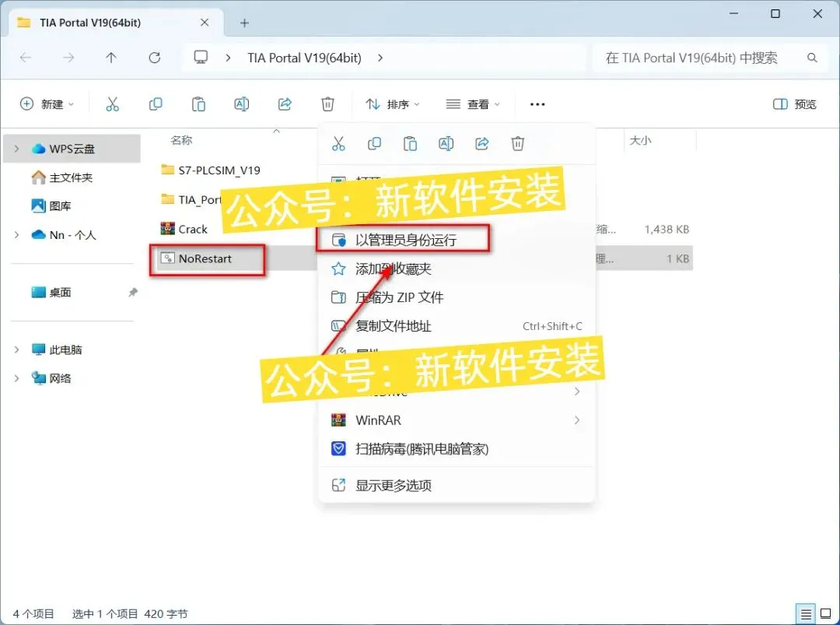Click the pin icon beside 桌面
Viewport: 840px width, 625px height.
133,292
